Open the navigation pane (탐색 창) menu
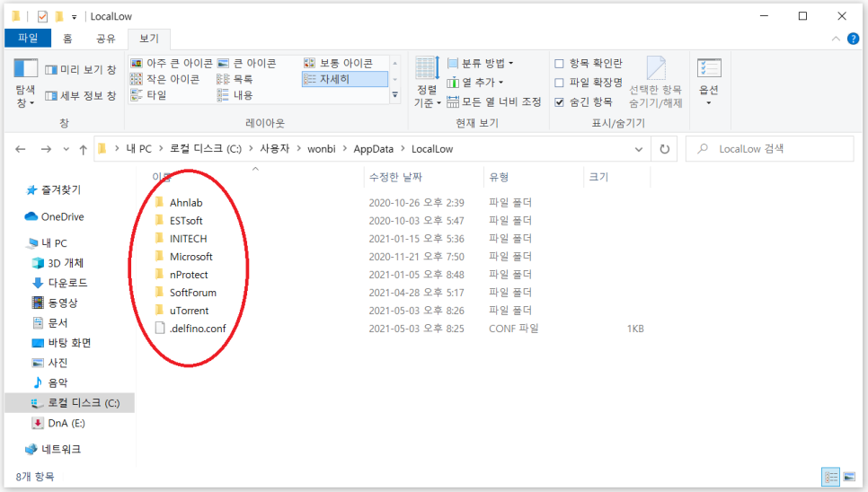 [x=25, y=83]
